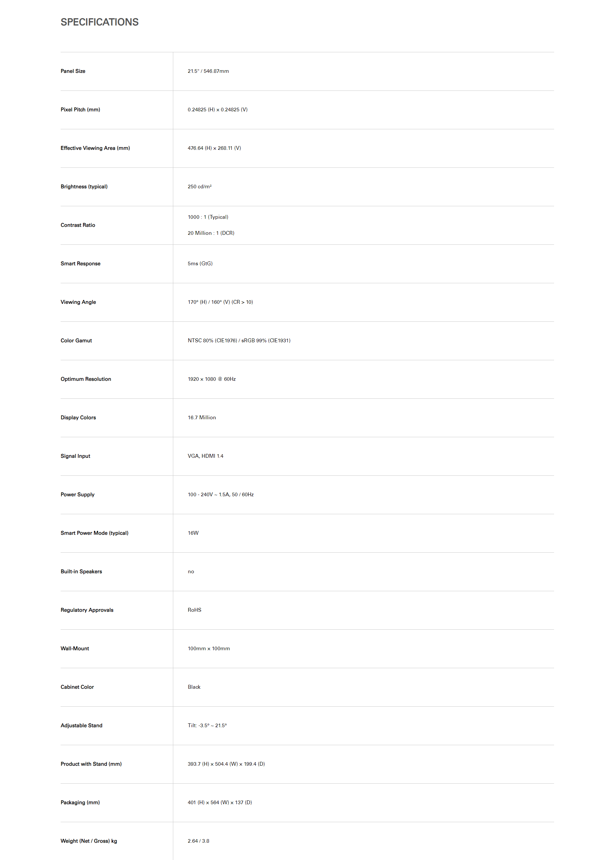The width and height of the screenshot is (616, 860).
Task: Click the Smart Response label
Action: click(x=81, y=264)
